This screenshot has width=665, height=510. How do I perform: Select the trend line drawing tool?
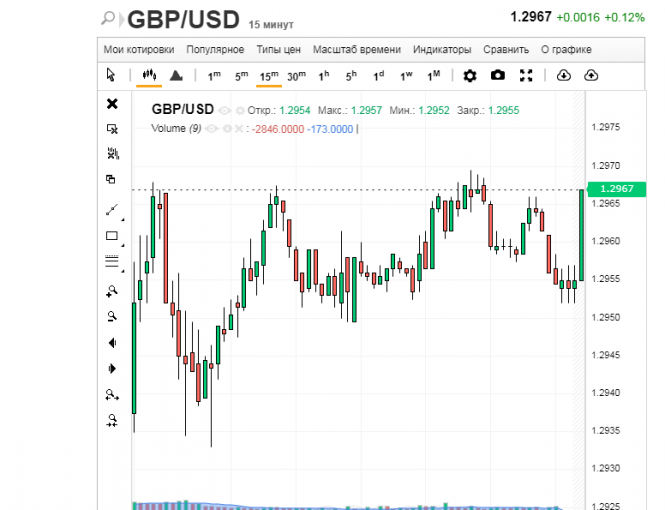pos(112,210)
